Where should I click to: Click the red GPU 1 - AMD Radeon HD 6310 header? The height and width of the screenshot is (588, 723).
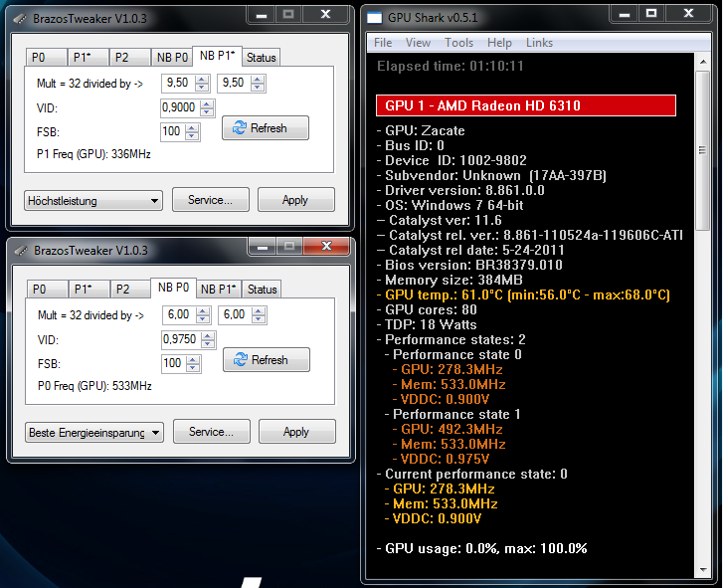(526, 105)
